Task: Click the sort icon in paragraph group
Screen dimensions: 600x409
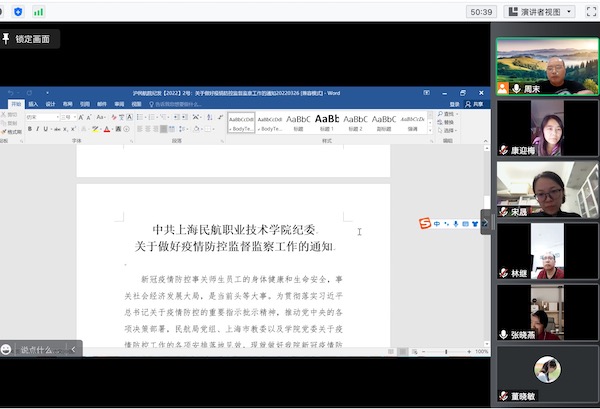Action: click(209, 117)
